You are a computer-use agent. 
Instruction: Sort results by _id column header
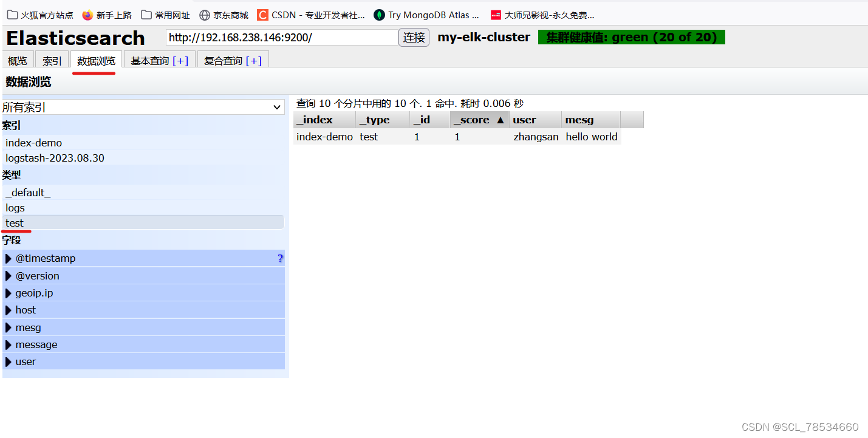click(430, 120)
